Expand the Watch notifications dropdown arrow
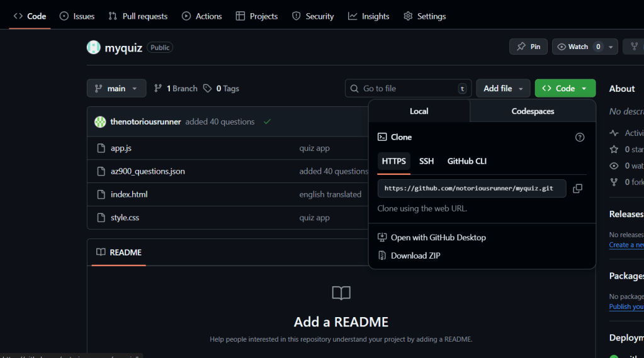The width and height of the screenshot is (644, 358). pyautogui.click(x=611, y=47)
